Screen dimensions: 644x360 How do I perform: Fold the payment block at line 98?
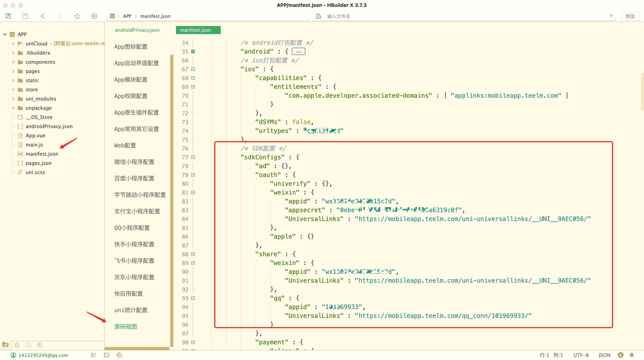[x=193, y=342]
